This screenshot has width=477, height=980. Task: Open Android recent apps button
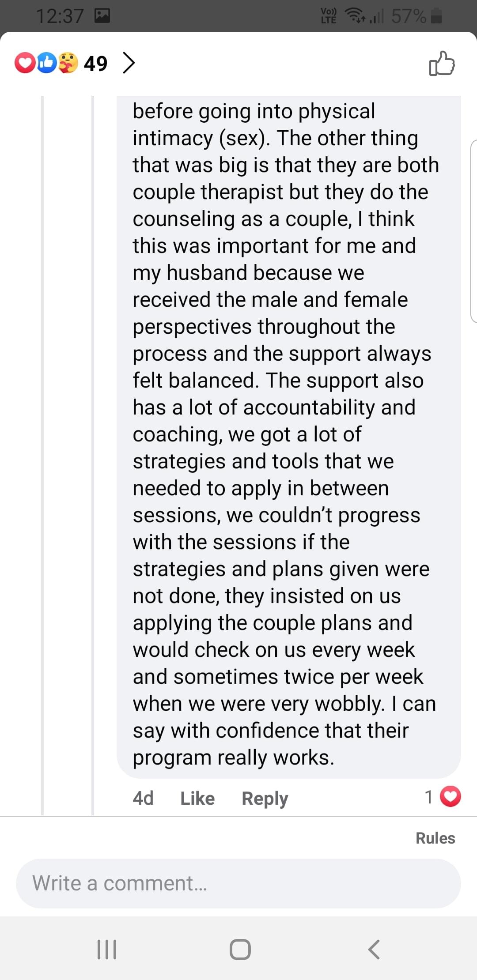(107, 949)
